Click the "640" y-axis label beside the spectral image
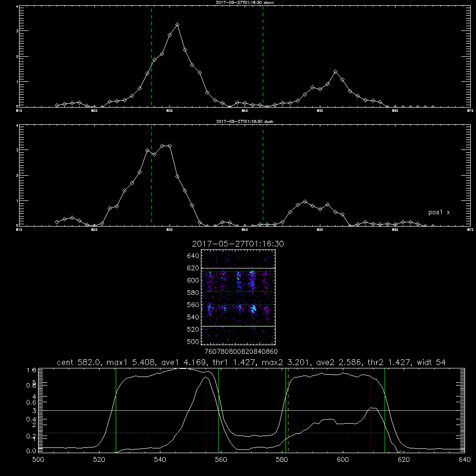This screenshot has height=476, width=476. point(193,256)
